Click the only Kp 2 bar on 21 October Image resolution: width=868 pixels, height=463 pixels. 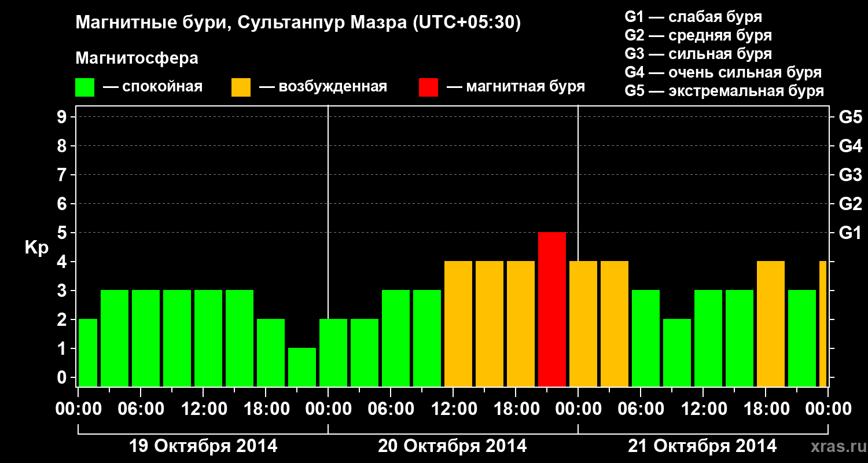[677, 352]
